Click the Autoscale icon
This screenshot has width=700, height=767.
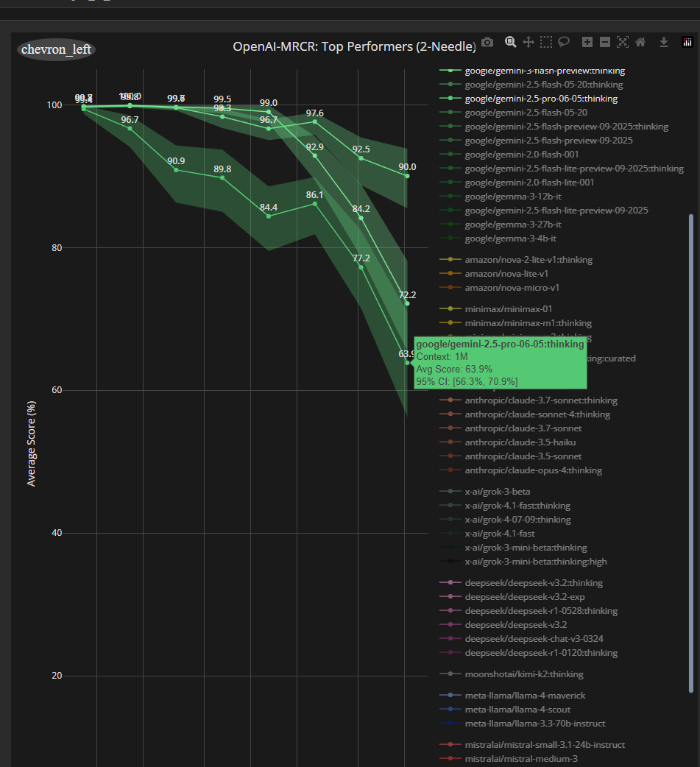[623, 43]
